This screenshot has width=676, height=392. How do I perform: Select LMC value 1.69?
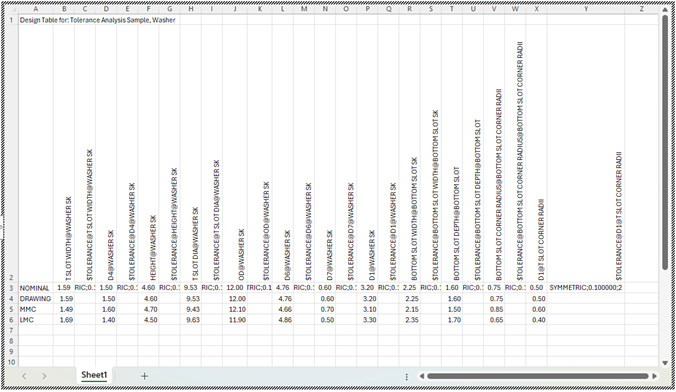pos(64,320)
